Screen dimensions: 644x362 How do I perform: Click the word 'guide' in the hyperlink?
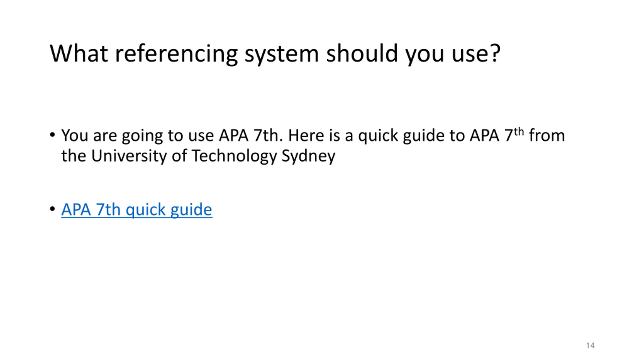point(191,209)
